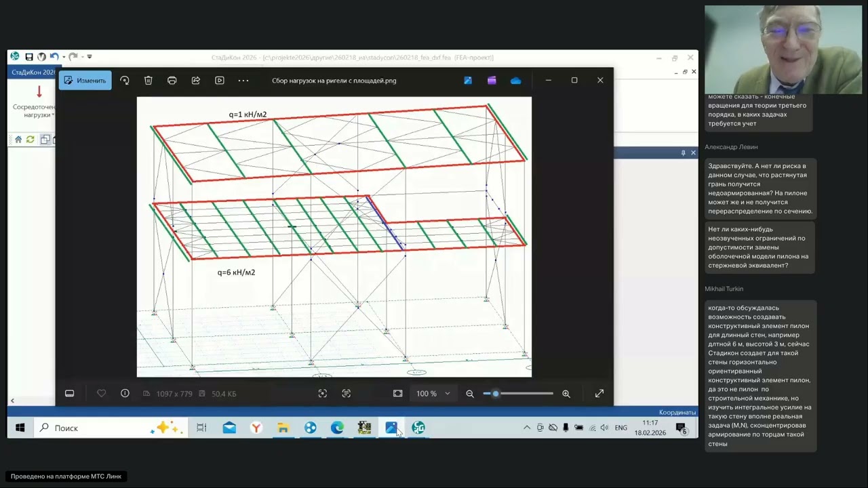Image resolution: width=868 pixels, height=488 pixels.
Task: Scan text in image icon
Action: coord(347,393)
